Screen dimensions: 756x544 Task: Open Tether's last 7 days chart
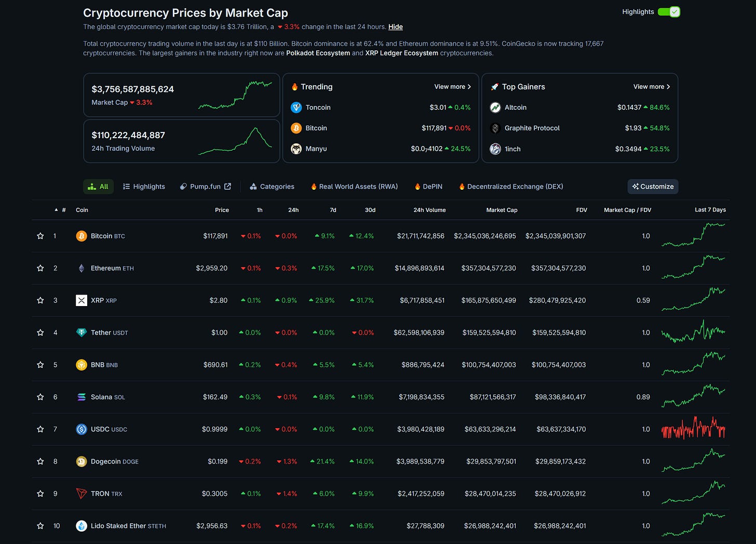tap(693, 331)
